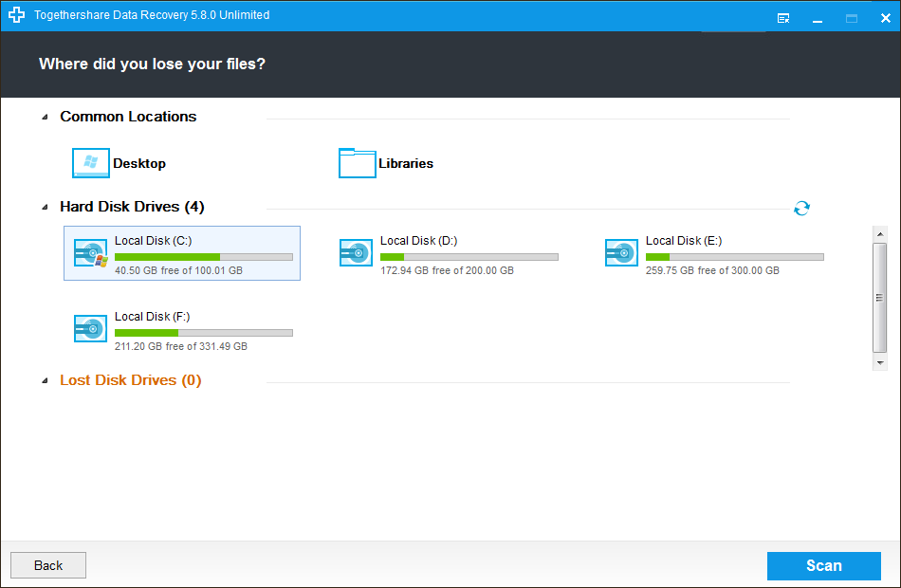Click the Local Disk (E:) usage bar
This screenshot has width=901, height=588.
tap(734, 257)
